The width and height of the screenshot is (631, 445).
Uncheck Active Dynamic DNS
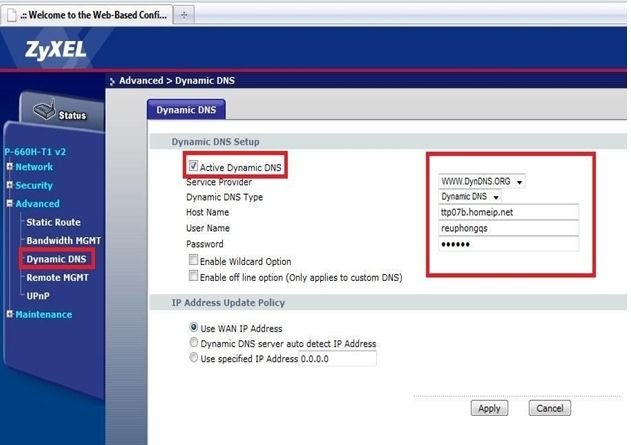(193, 166)
